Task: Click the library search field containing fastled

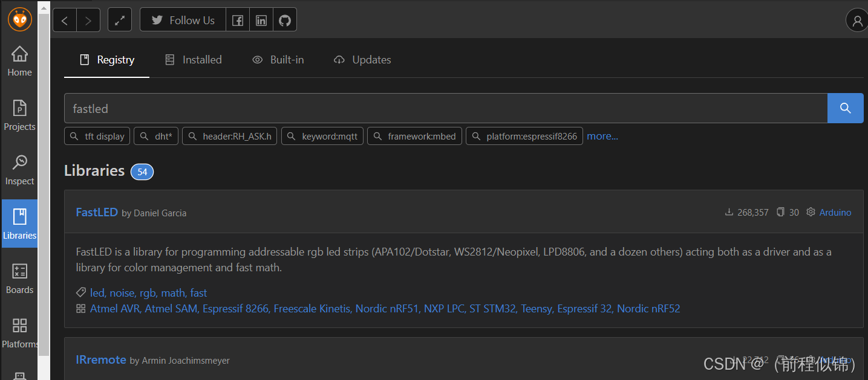Action: coord(446,109)
